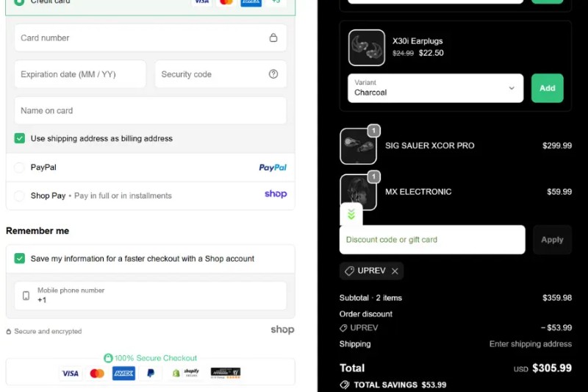Open the Variant Charcoal dropdown
Image resolution: width=588 pixels, height=392 pixels.
[435, 88]
